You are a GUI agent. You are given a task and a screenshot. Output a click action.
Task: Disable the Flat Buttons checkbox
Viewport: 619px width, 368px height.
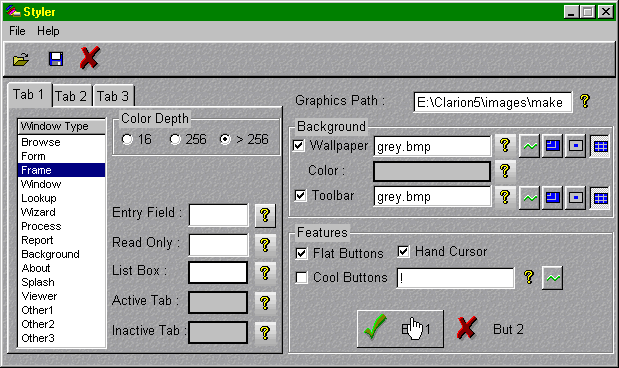click(301, 253)
